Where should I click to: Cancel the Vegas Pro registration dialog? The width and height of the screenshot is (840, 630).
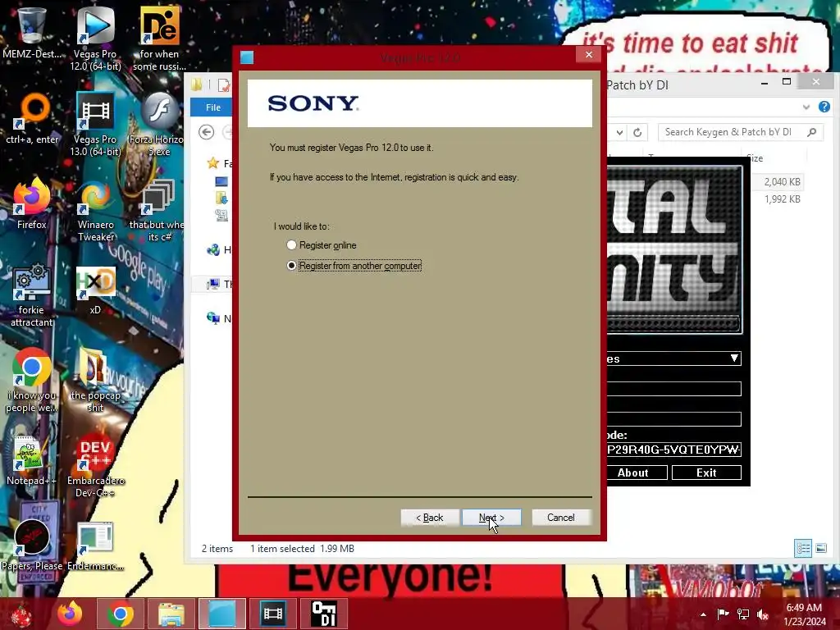(x=561, y=518)
